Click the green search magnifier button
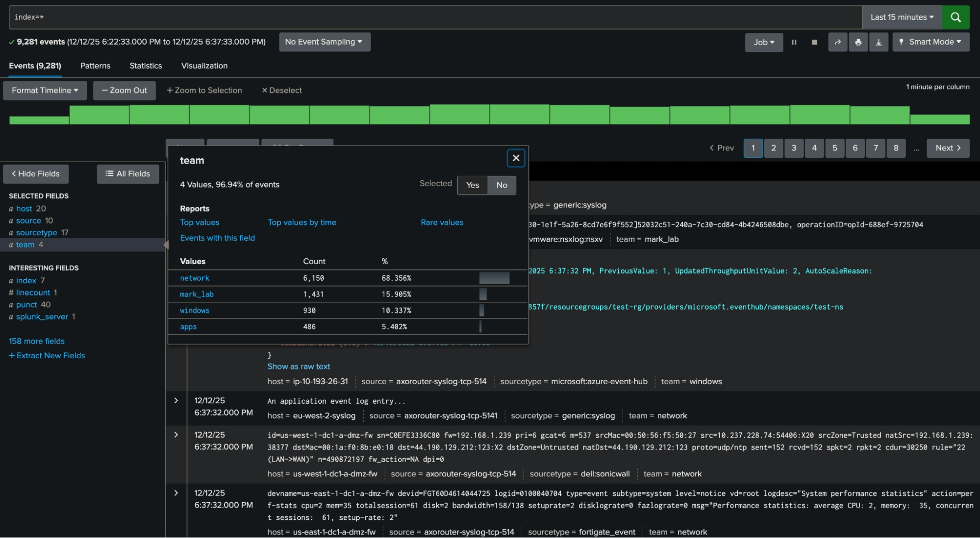 955,17
